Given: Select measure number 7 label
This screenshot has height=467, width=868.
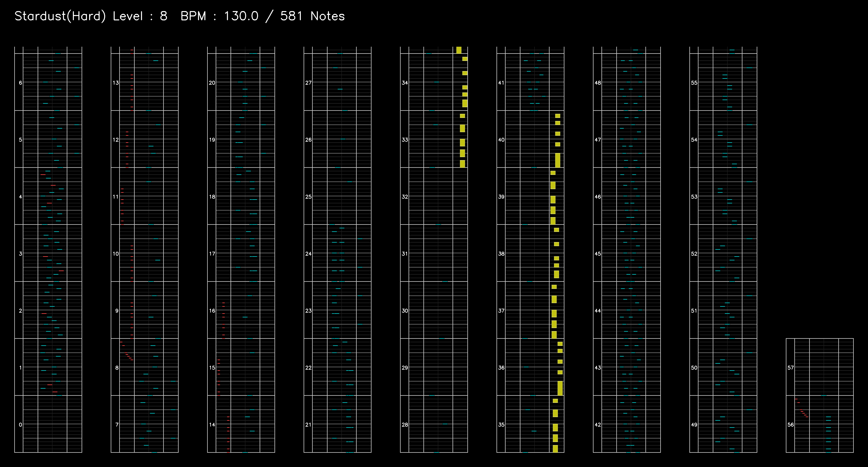Looking at the screenshot, I should 117,425.
